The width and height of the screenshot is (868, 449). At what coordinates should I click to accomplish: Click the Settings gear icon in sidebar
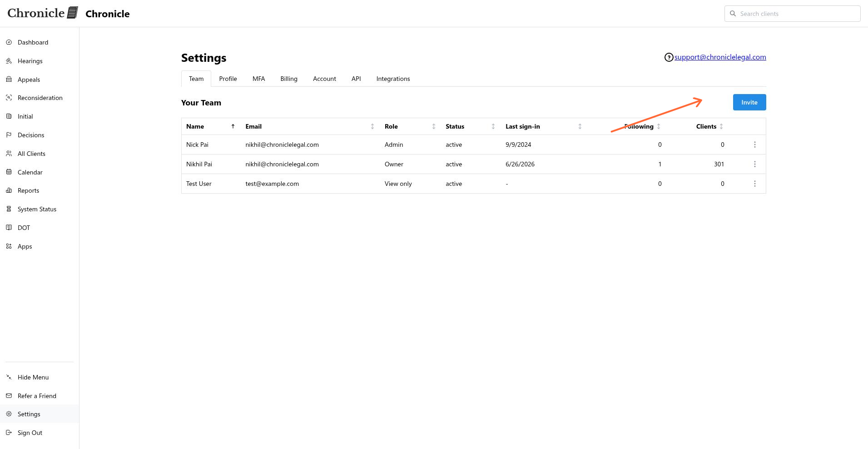[9, 414]
